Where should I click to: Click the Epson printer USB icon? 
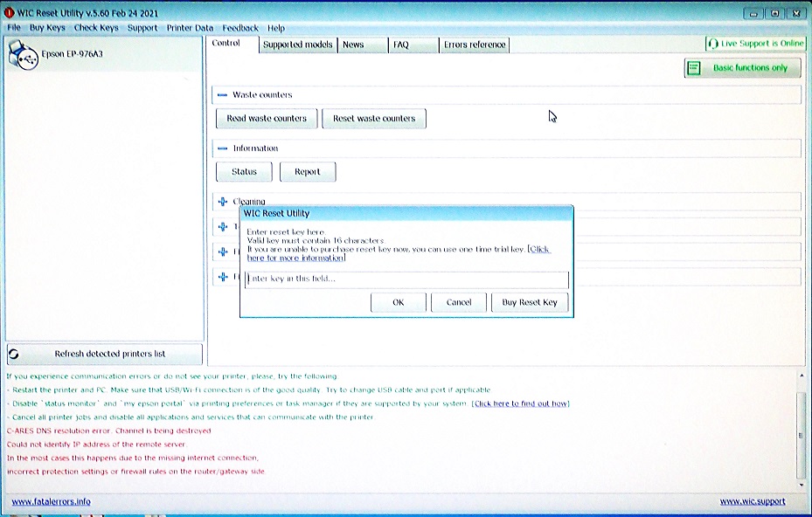click(23, 55)
